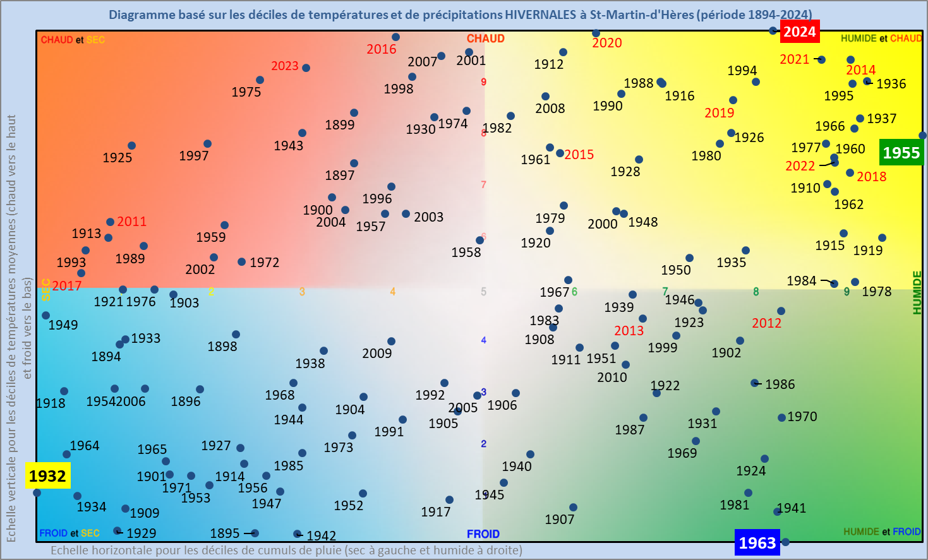This screenshot has height=560, width=928.
Task: Click the year label 1997
Action: (x=194, y=156)
